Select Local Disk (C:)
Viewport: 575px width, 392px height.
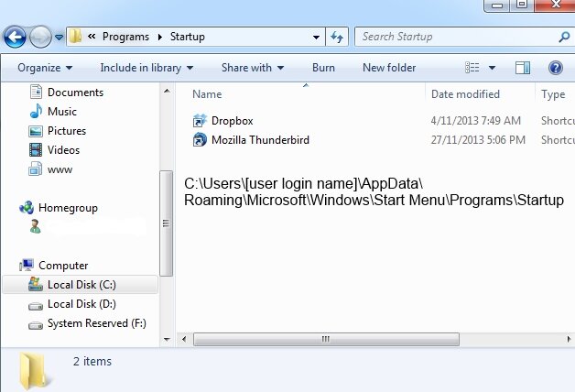pos(81,285)
